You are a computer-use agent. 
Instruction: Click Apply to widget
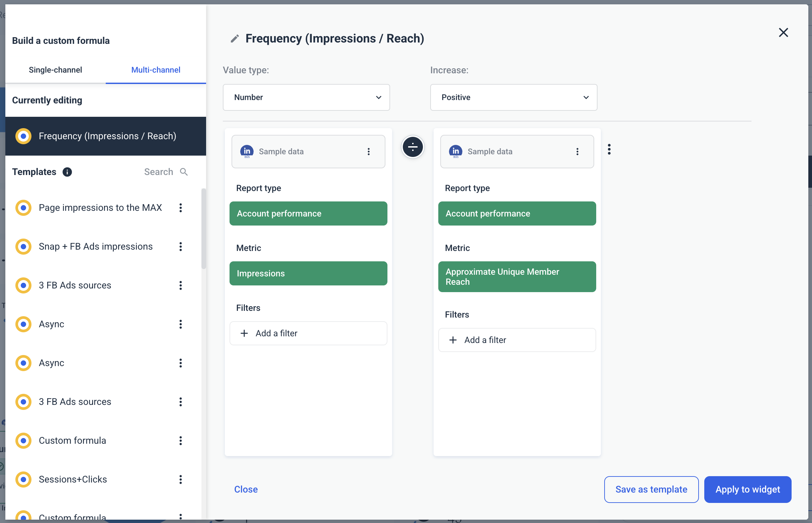(747, 489)
